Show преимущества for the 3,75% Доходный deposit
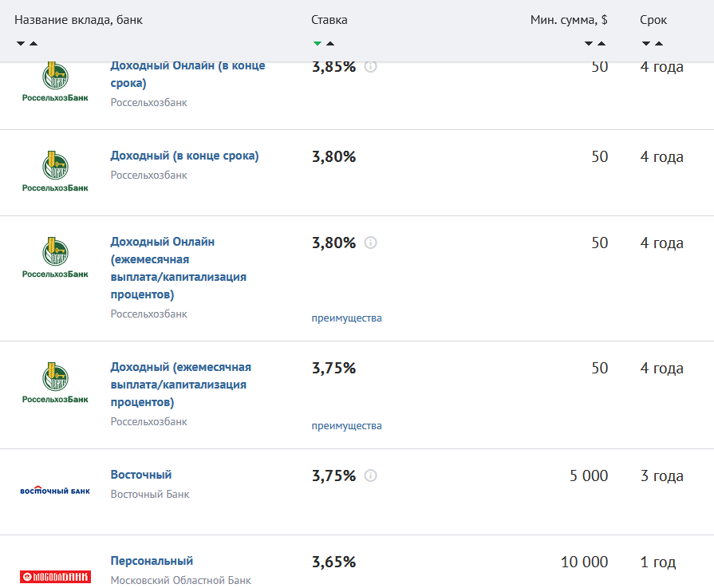 point(346,426)
